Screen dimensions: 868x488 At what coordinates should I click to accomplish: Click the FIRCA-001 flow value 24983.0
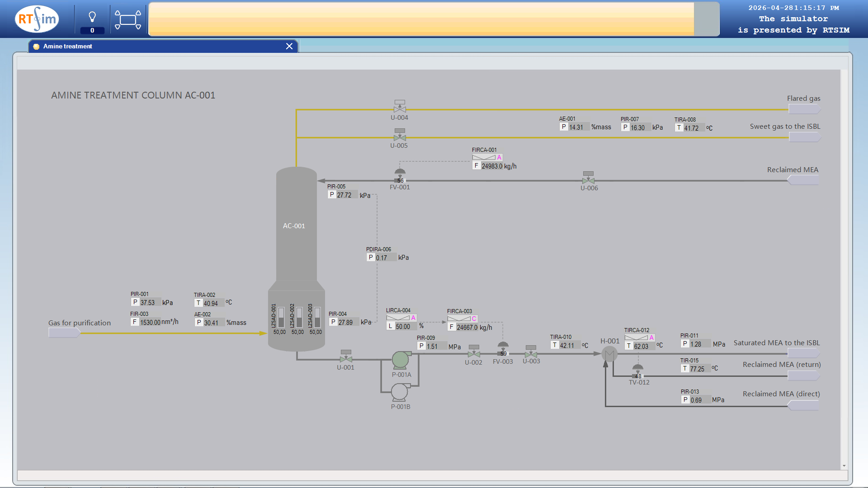[492, 166]
